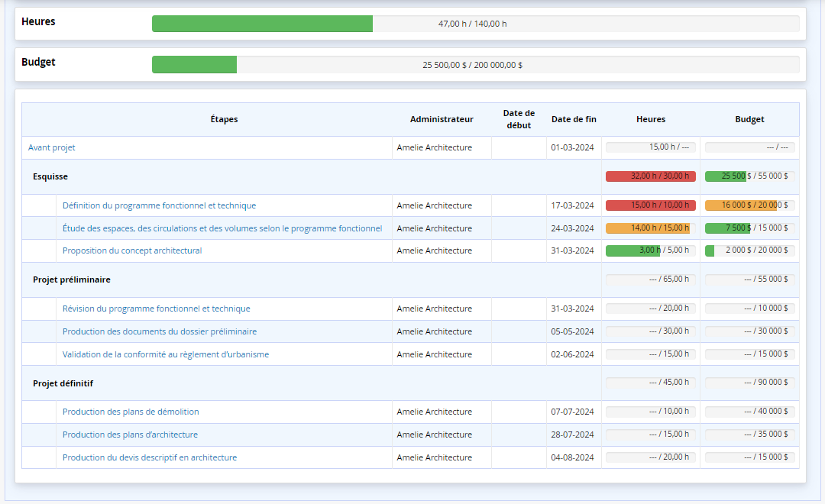
Task: Select the Esquisse group row
Action: click(x=410, y=176)
